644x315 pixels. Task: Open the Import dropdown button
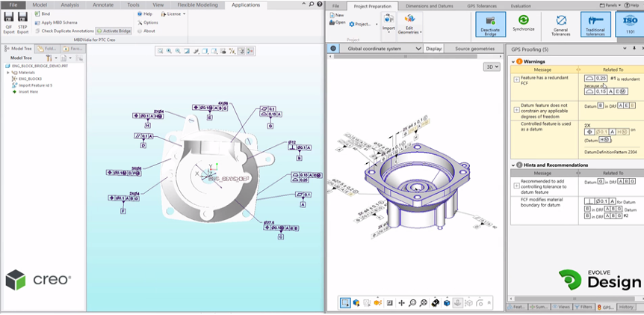(x=388, y=26)
